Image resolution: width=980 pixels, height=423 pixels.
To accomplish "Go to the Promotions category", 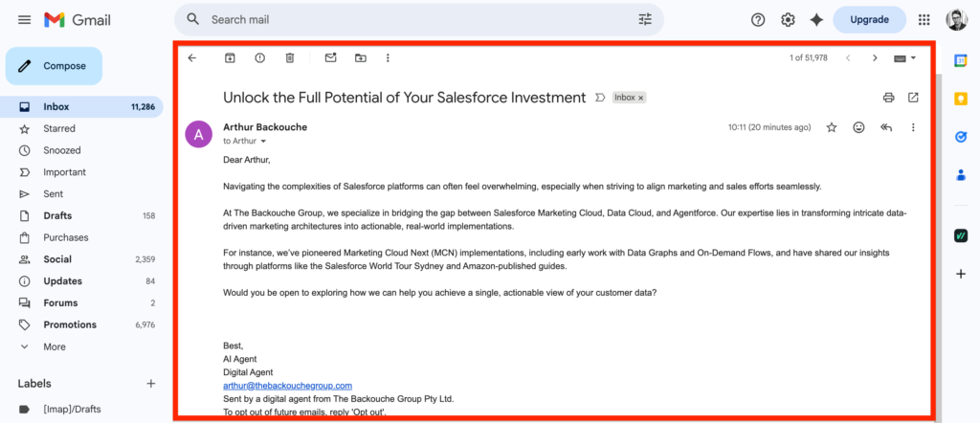I will (x=70, y=324).
